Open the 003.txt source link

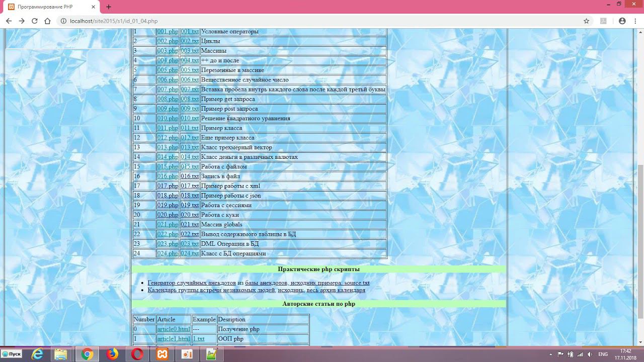(x=190, y=51)
